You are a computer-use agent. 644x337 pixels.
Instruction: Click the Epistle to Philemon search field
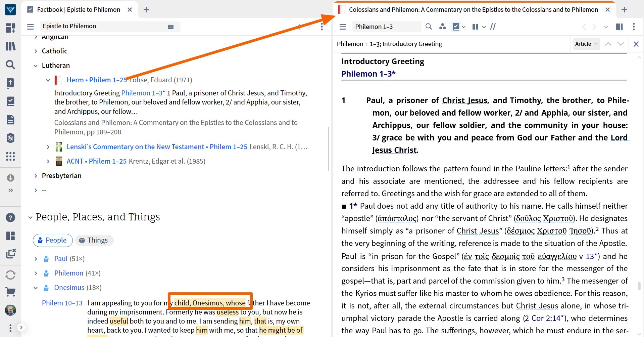point(110,26)
